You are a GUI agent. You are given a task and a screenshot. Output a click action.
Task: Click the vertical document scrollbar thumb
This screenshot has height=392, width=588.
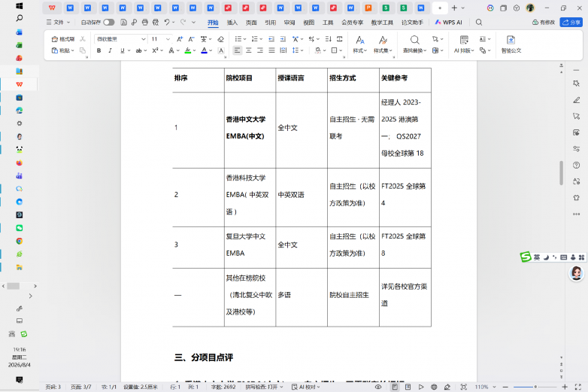click(561, 173)
